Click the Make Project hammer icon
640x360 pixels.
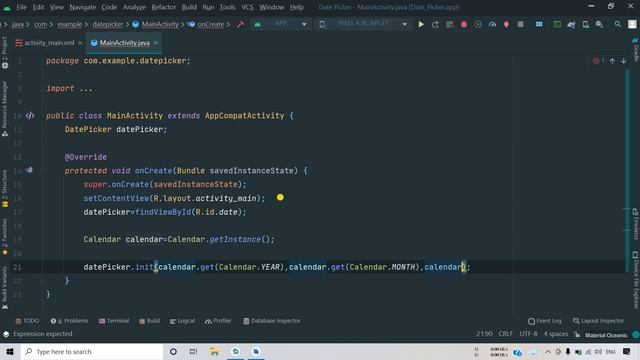pos(241,24)
